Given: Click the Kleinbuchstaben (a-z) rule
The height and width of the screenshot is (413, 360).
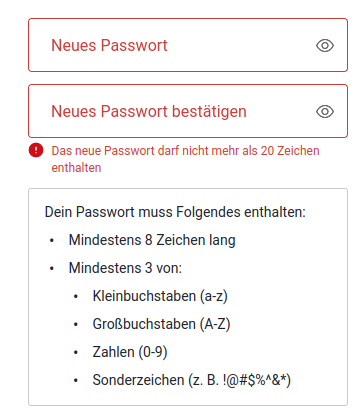Looking at the screenshot, I should 160,296.
